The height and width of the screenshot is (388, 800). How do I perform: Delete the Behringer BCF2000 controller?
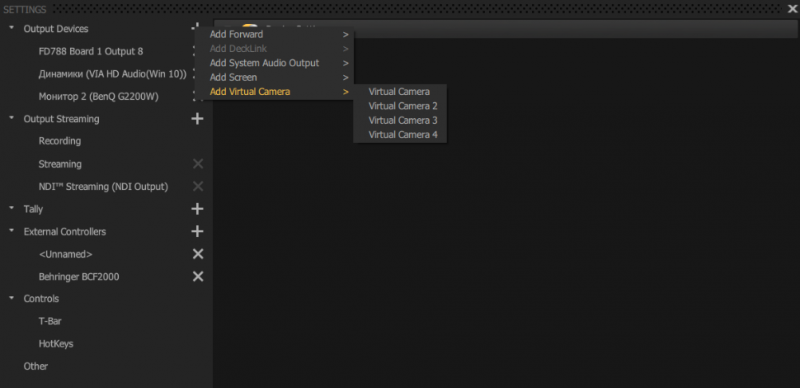tap(198, 276)
